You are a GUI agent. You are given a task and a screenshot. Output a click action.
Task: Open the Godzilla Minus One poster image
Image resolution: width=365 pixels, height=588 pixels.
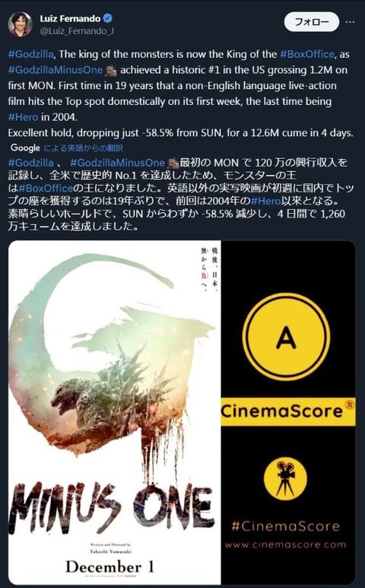click(x=115, y=412)
